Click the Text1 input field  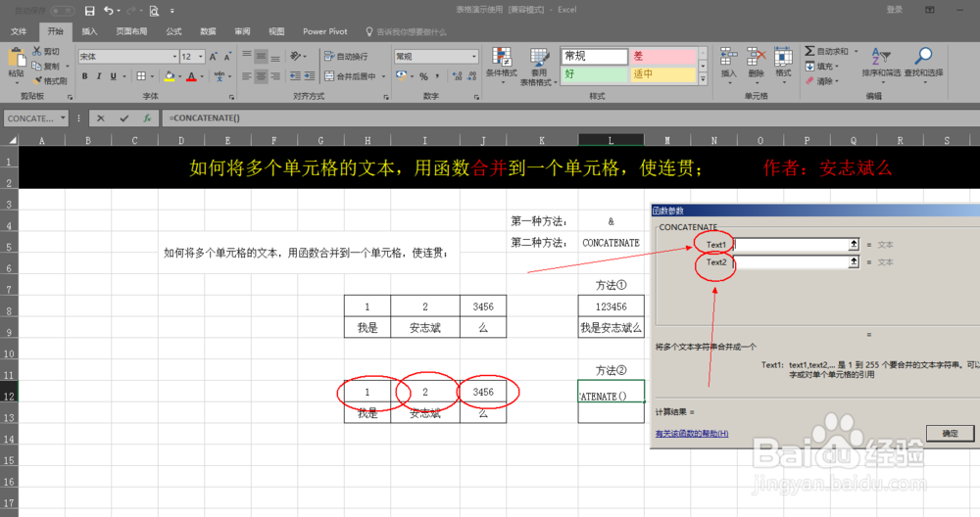pyautogui.click(x=791, y=244)
